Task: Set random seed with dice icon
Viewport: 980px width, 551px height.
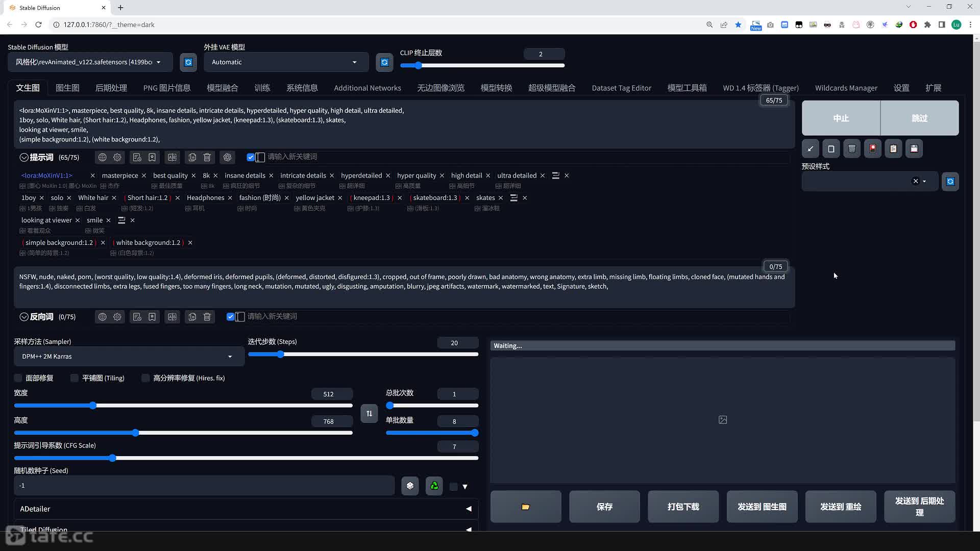Action: 410,486
